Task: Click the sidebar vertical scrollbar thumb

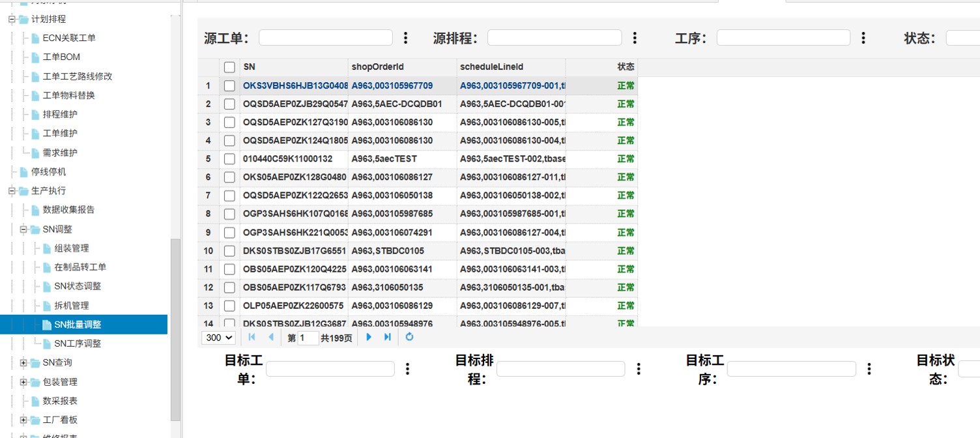Action: click(175, 329)
